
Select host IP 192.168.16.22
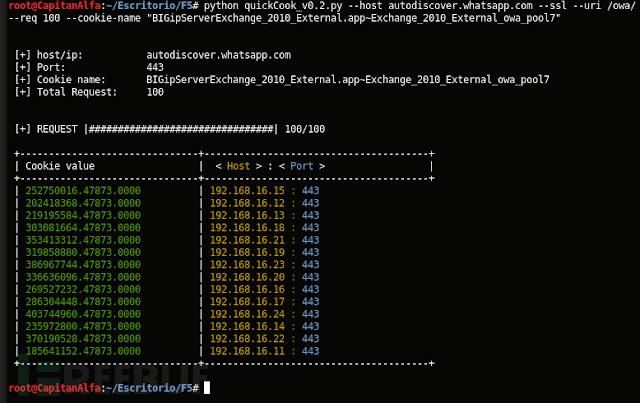[x=247, y=338]
